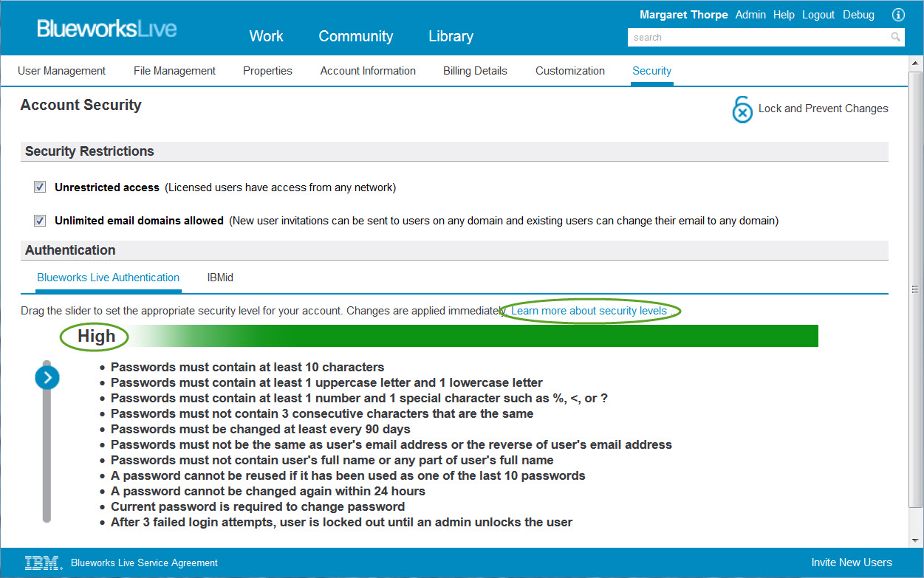
Task: Click the search magnifier icon
Action: [895, 37]
